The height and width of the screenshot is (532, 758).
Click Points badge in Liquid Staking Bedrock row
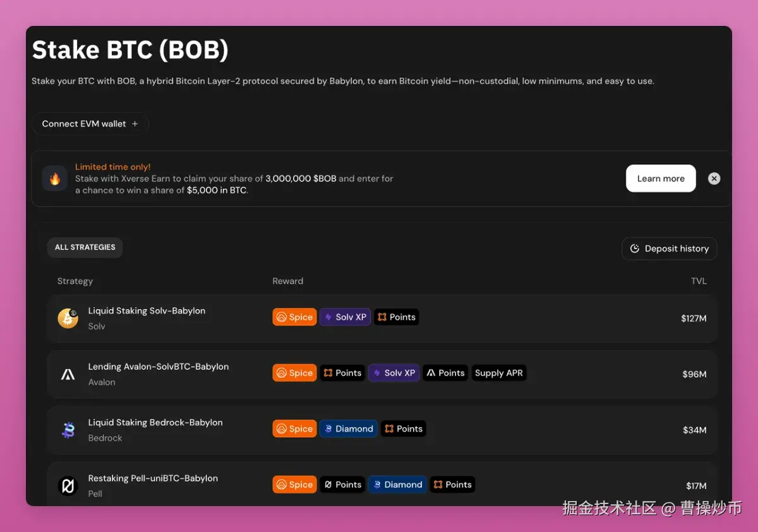click(x=404, y=428)
